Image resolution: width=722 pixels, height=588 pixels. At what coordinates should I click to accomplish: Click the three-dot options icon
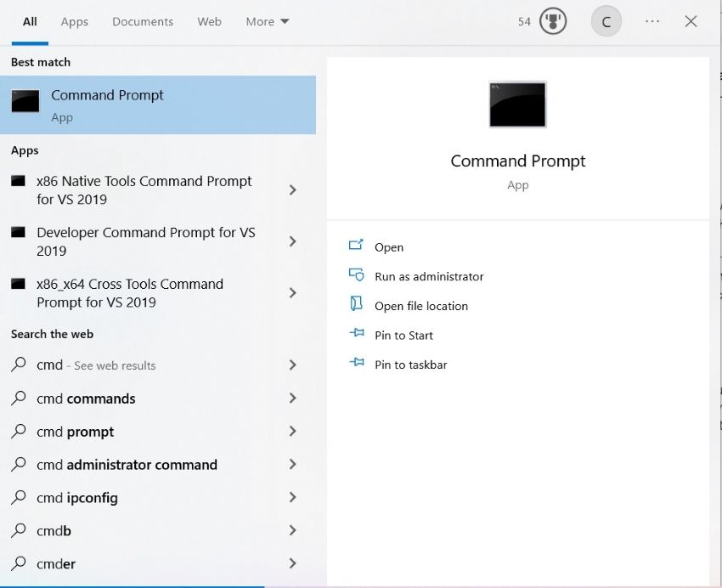click(652, 21)
